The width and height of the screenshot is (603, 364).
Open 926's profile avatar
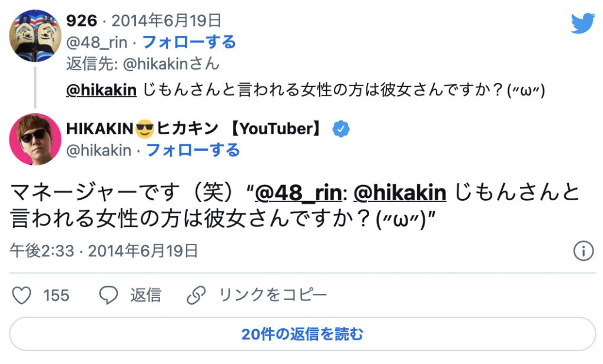click(35, 36)
